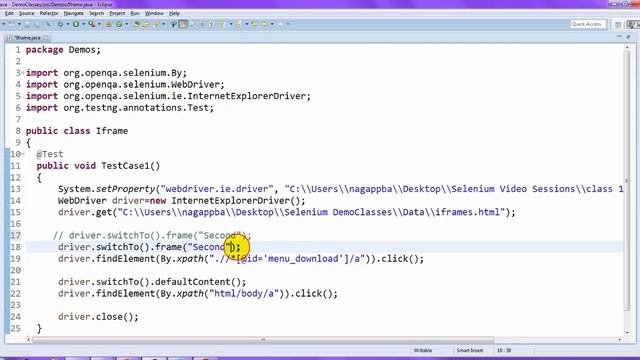The image size is (640, 360).
Task: Click cursor position indicator in status bar
Action: point(504,351)
